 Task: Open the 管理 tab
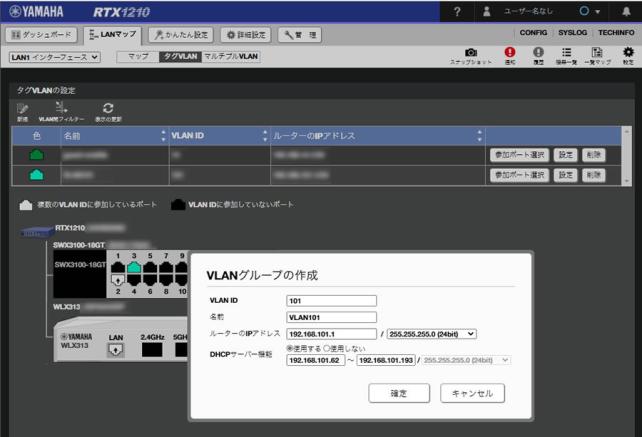click(300, 35)
